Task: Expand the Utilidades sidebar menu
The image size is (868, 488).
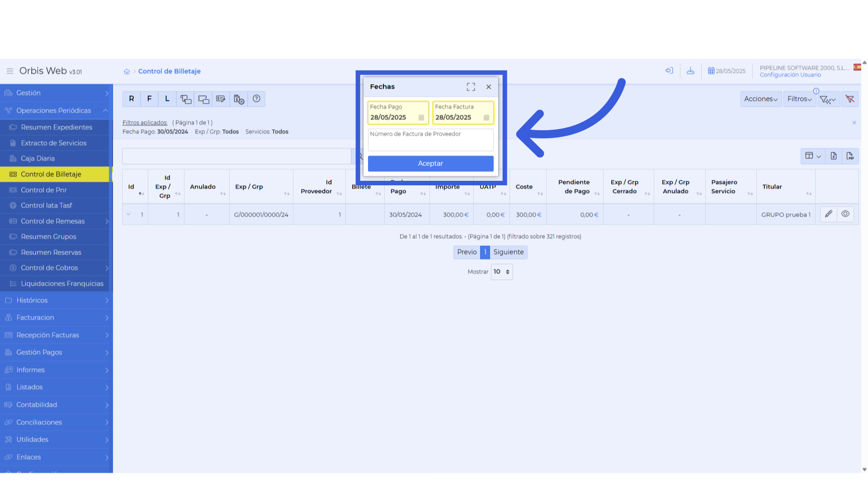Action: [x=57, y=440]
